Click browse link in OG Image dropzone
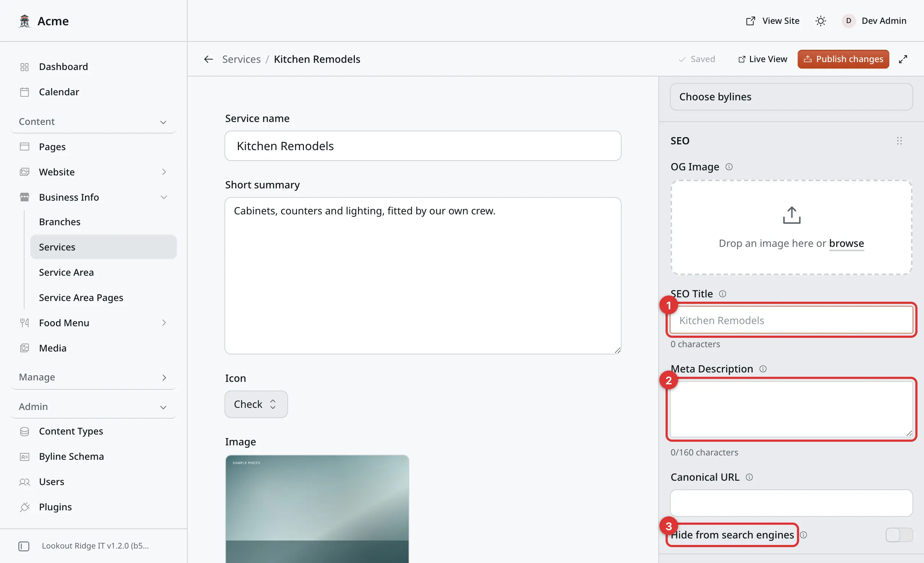The width and height of the screenshot is (924, 563). [846, 243]
